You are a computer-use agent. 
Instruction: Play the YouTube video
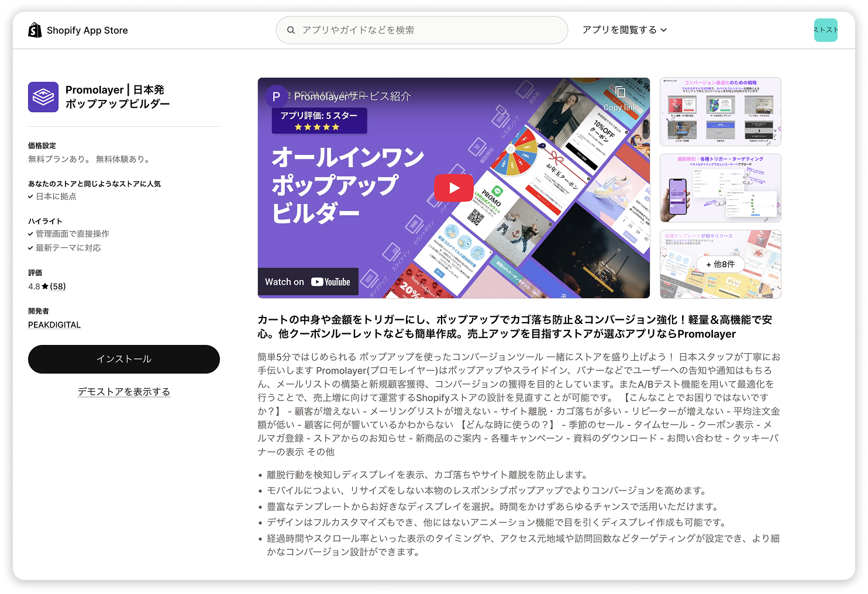tap(453, 188)
